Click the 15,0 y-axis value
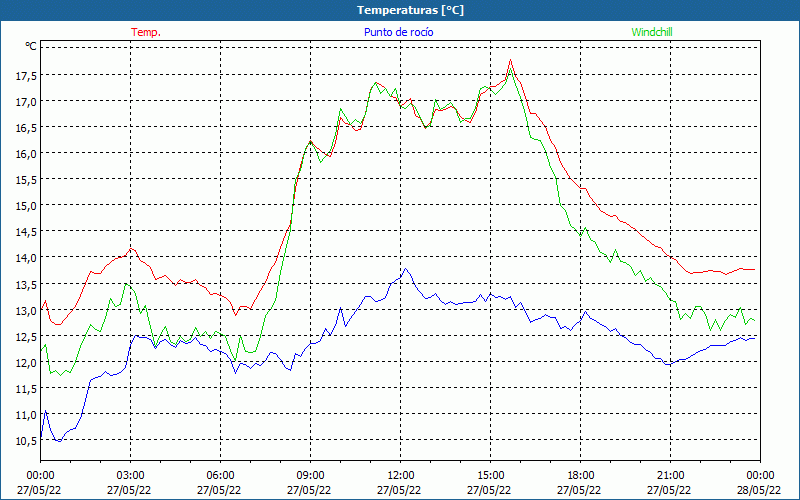The width and height of the screenshot is (800, 500). tap(26, 206)
